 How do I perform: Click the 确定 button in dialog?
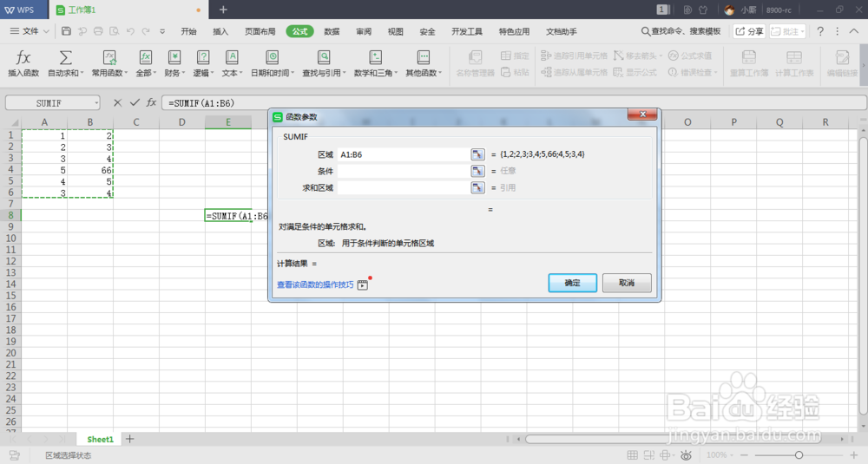(572, 283)
